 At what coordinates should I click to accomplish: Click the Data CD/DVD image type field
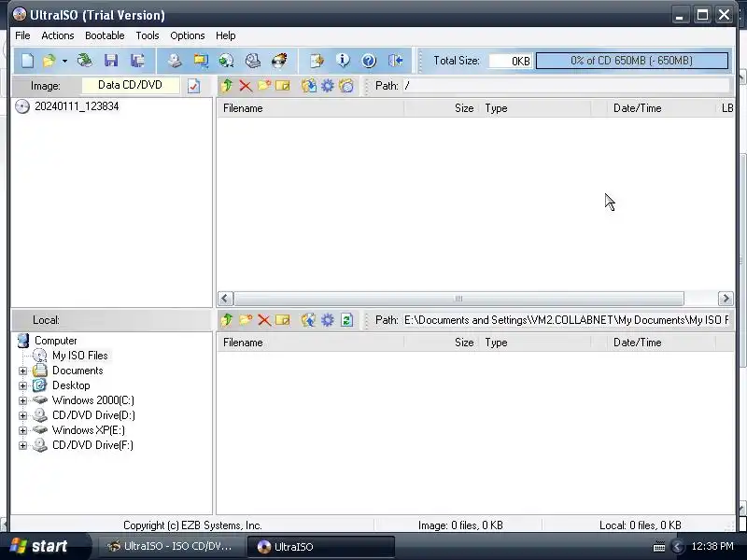131,85
